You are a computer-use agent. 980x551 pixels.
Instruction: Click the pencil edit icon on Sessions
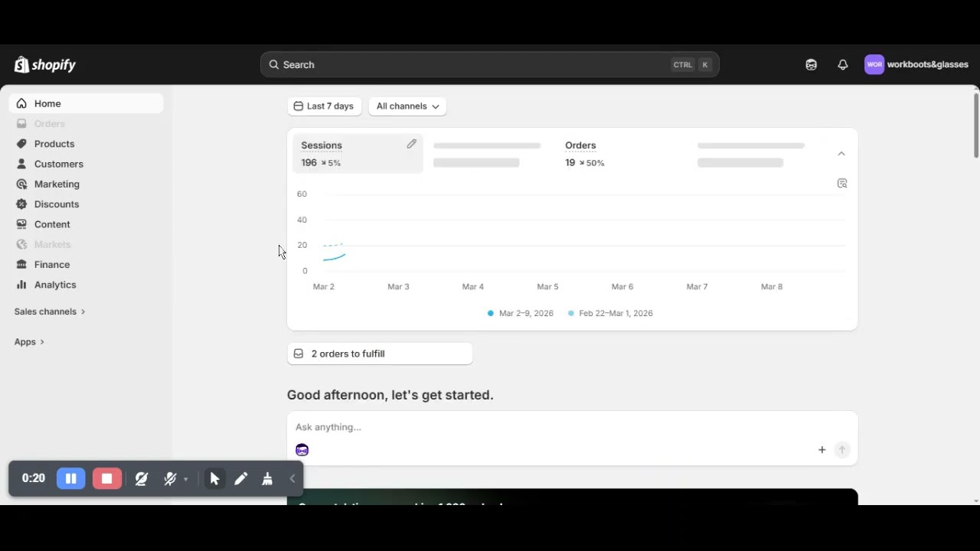412,144
